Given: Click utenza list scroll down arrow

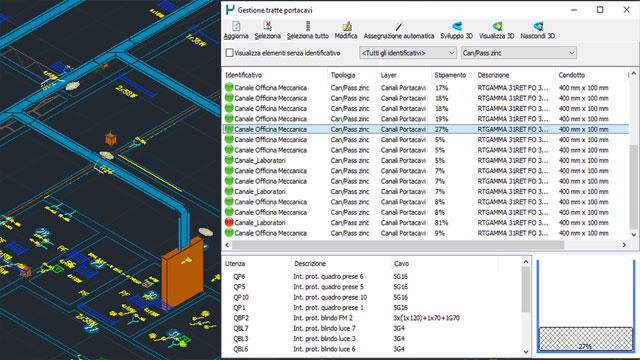Looking at the screenshot, I should (526, 351).
